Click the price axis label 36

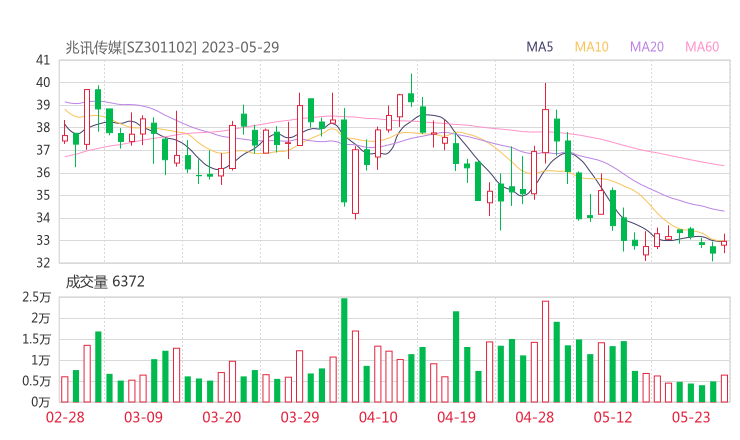tap(43, 173)
